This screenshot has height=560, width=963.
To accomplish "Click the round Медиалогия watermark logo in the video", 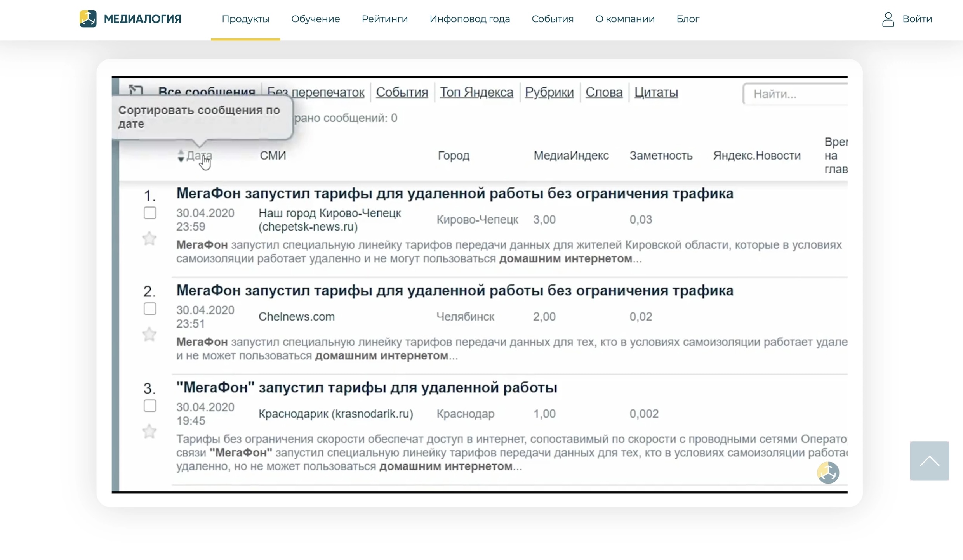I will 828,472.
